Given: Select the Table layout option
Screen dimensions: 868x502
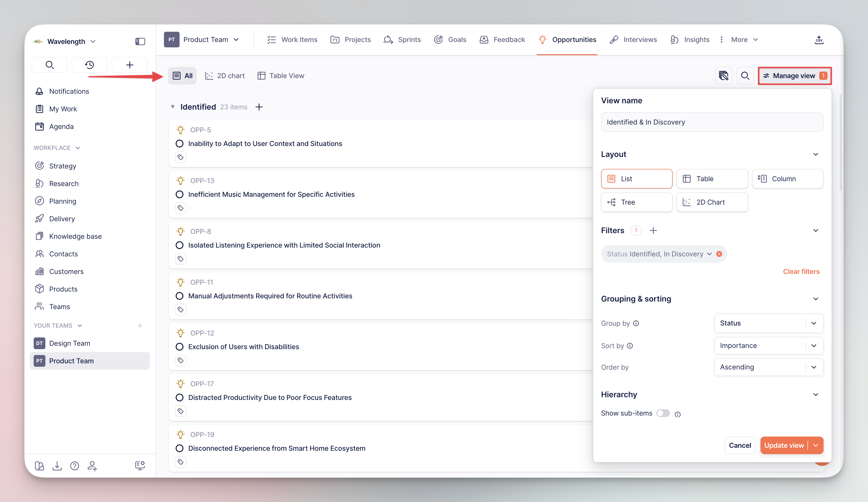Looking at the screenshot, I should 712,178.
